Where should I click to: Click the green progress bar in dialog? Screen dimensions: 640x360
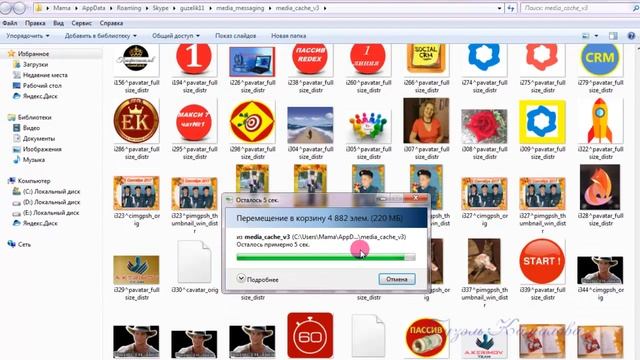[x=326, y=257]
